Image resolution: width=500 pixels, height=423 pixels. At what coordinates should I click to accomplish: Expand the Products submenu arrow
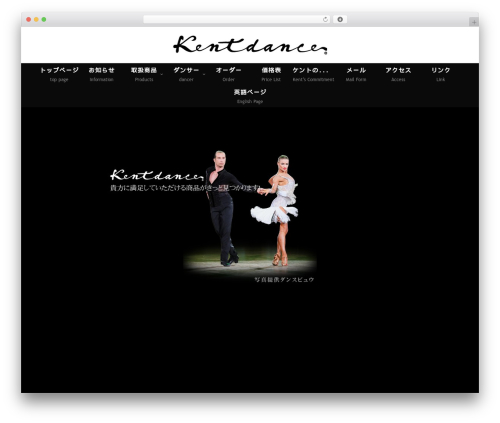tap(162, 74)
